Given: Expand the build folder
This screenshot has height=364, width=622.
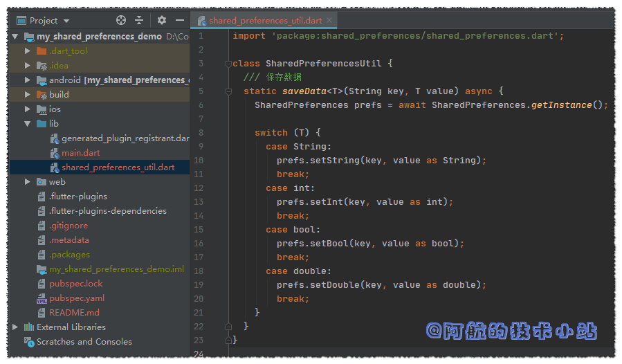Looking at the screenshot, I should tap(28, 95).
